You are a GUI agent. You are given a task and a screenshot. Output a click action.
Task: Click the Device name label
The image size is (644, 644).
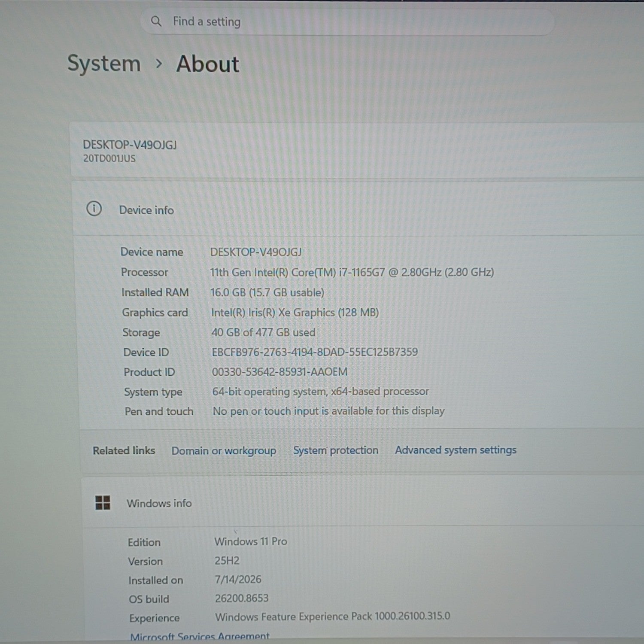pyautogui.click(x=152, y=252)
